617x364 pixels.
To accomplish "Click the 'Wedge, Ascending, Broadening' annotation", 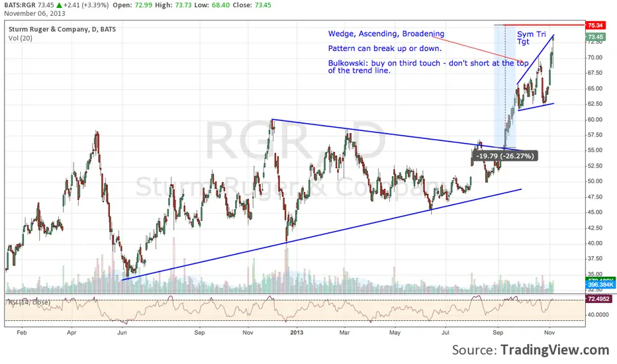I will click(386, 34).
